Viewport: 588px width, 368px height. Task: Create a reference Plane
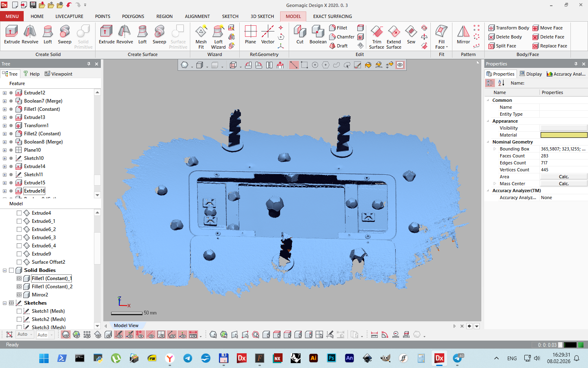pyautogui.click(x=250, y=34)
